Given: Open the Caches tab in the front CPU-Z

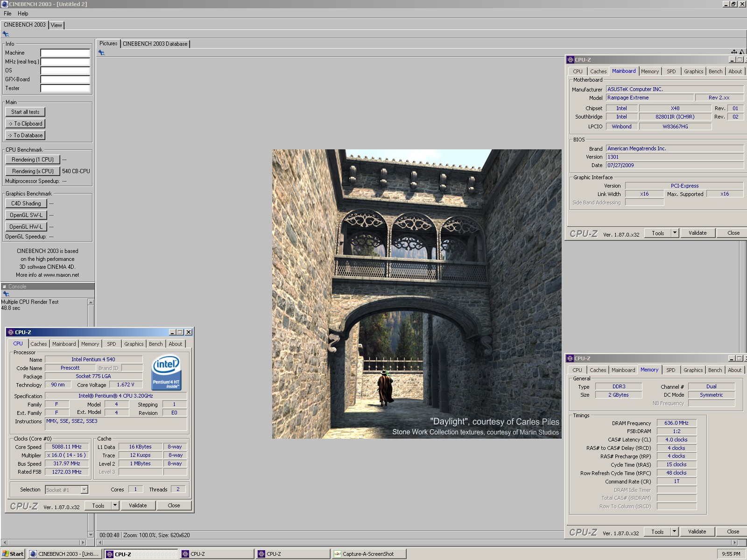Looking at the screenshot, I should click(x=39, y=344).
